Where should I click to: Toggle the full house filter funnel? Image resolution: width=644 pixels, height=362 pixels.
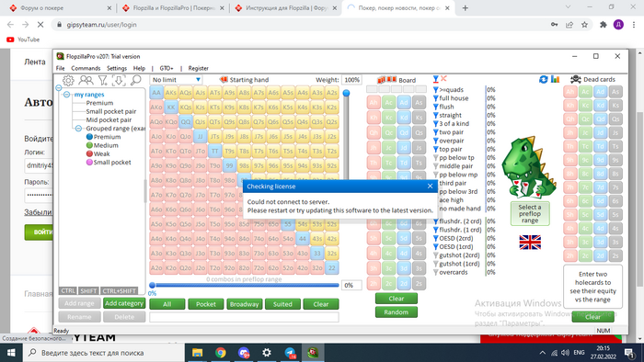pyautogui.click(x=436, y=98)
